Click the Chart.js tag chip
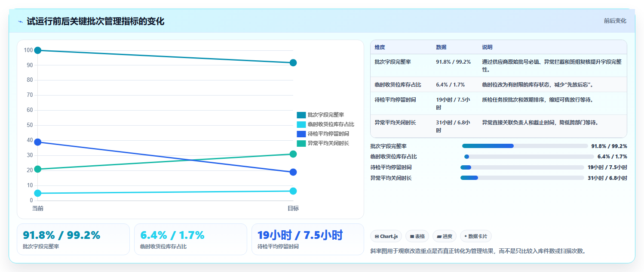The width and height of the screenshot is (644, 272). pyautogui.click(x=386, y=236)
